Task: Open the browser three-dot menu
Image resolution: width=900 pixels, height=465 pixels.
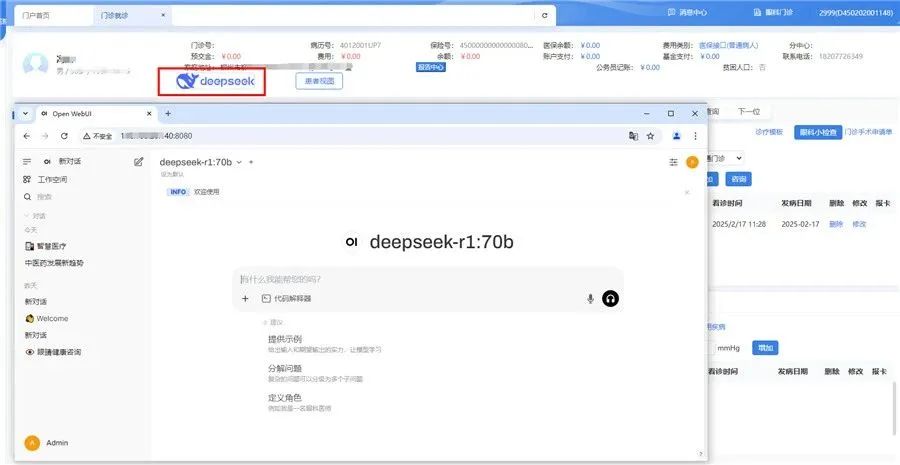Action: [x=695, y=136]
